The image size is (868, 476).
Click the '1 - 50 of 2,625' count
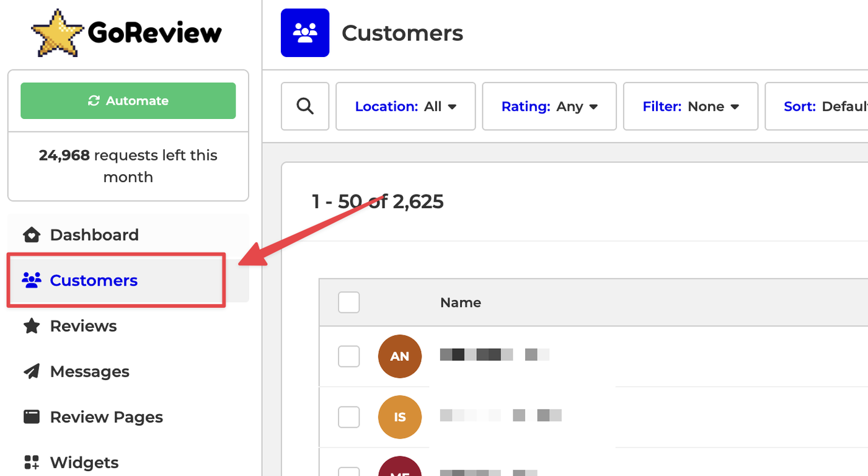[x=378, y=201]
